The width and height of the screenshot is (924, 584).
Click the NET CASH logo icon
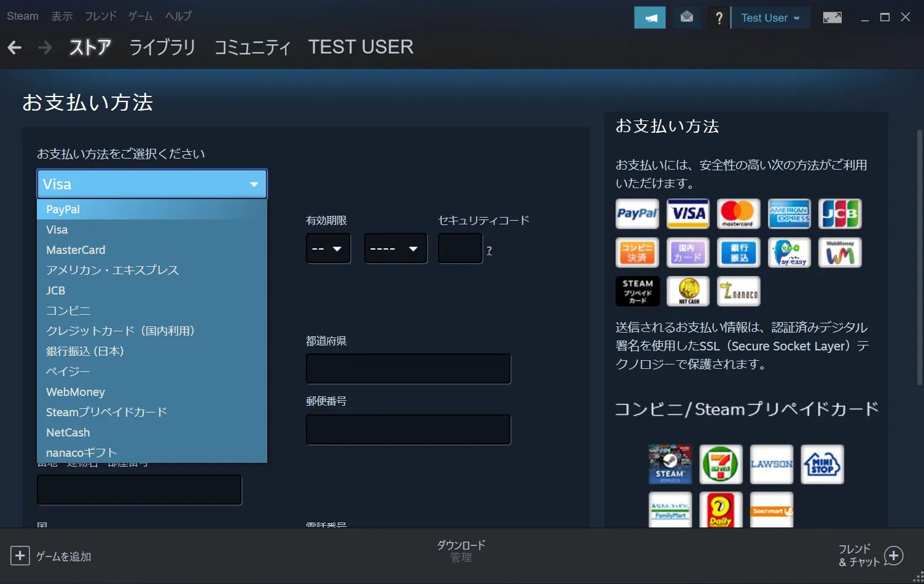click(x=688, y=291)
